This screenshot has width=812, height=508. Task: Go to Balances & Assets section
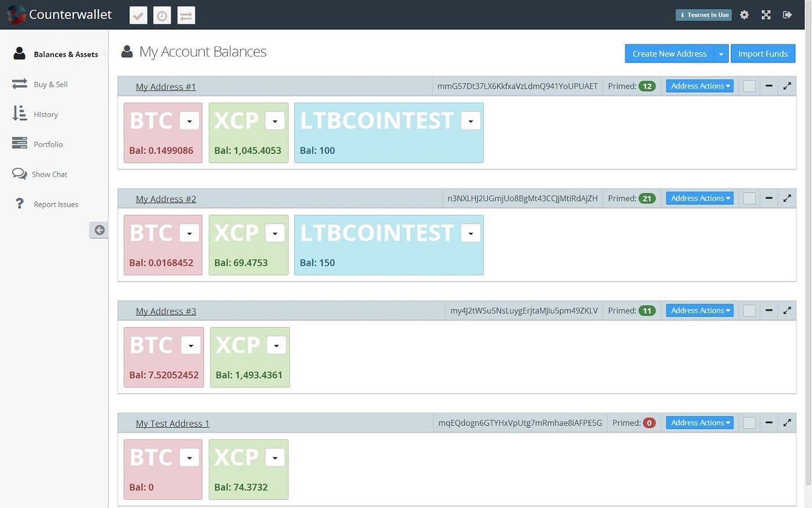[x=55, y=54]
